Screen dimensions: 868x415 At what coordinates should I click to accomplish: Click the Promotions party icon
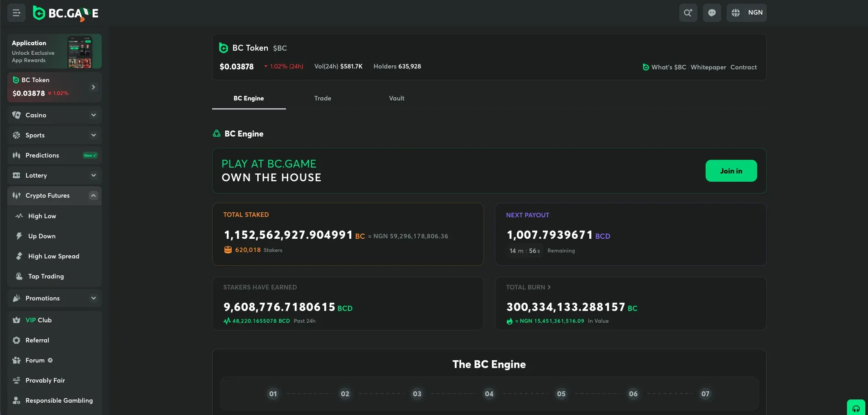16,298
